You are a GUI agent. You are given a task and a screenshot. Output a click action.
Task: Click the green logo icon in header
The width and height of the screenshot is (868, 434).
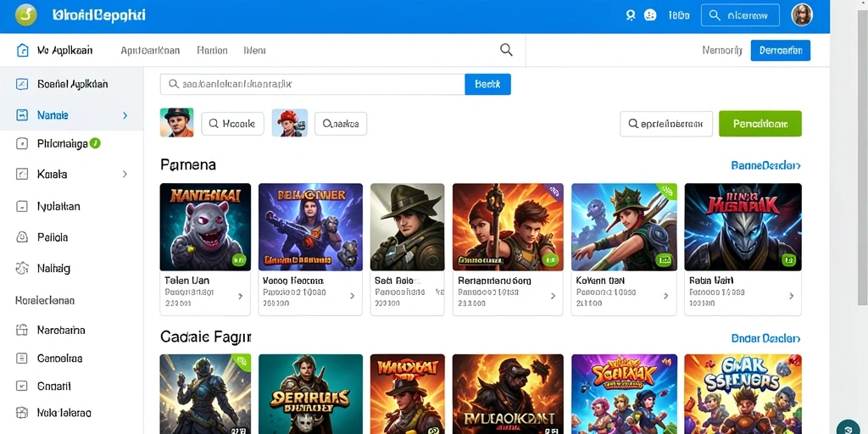click(26, 15)
